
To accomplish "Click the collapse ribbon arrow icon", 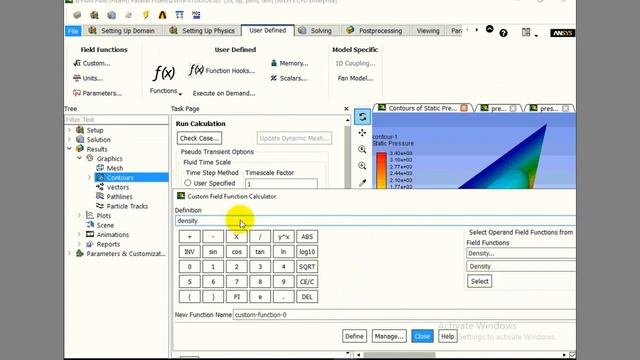I will (x=489, y=29).
